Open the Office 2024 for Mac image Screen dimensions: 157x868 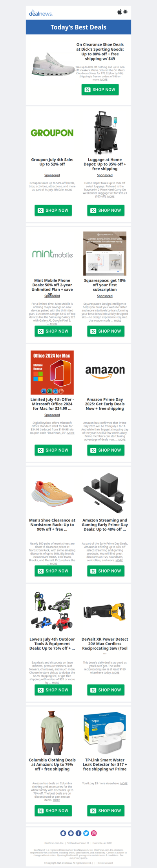click(52, 373)
